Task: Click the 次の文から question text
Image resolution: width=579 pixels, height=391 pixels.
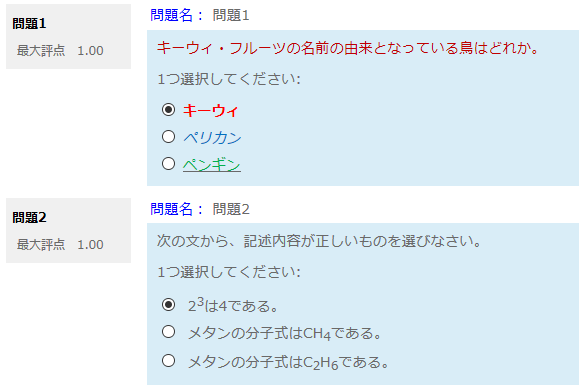Action: (319, 241)
